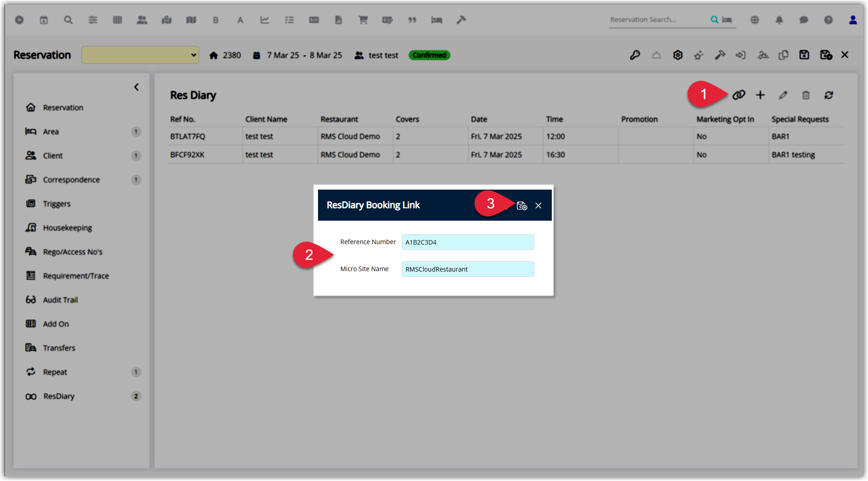Open Correspondence in the sidebar
Viewport: 868px width, 481px height.
pos(71,180)
